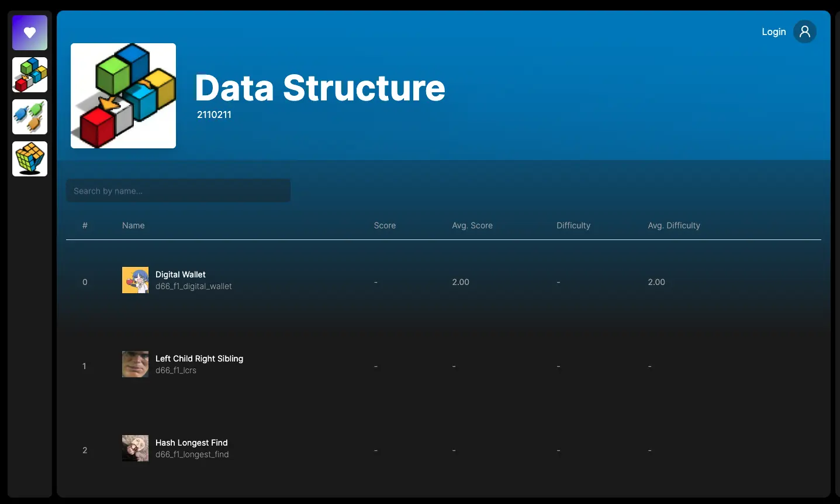Click the large Data Structure course logo
The height and width of the screenshot is (504, 840).
click(x=123, y=96)
